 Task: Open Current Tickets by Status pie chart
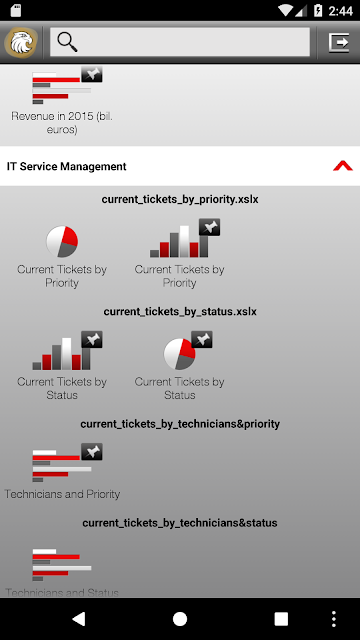pos(180,353)
